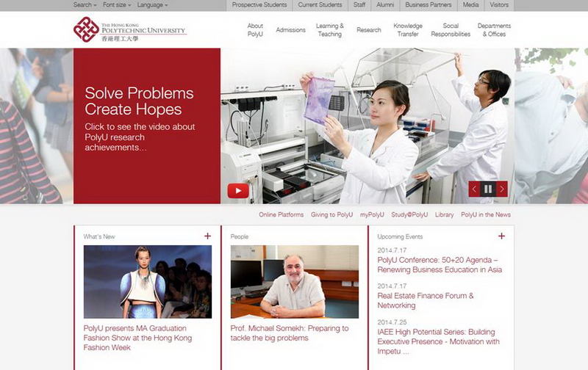The width and height of the screenshot is (588, 370).
Task: Click the Solve Problems Create Hopes heading
Action: (x=139, y=101)
